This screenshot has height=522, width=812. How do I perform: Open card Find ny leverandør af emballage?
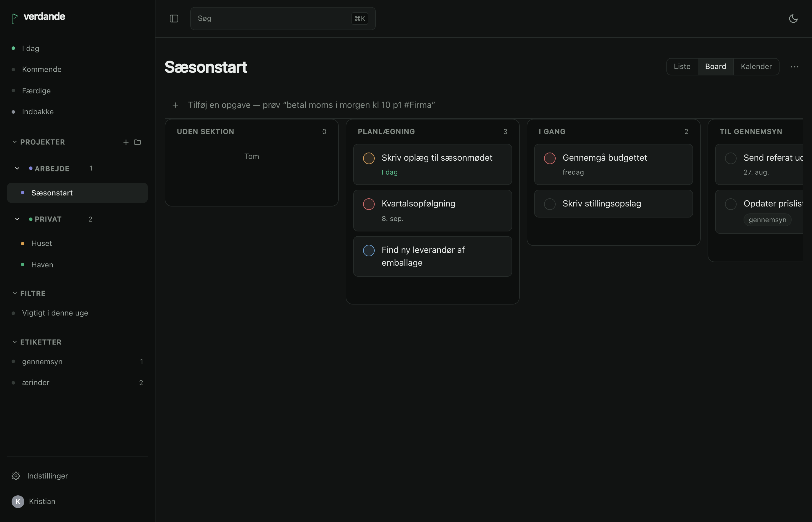(432, 256)
